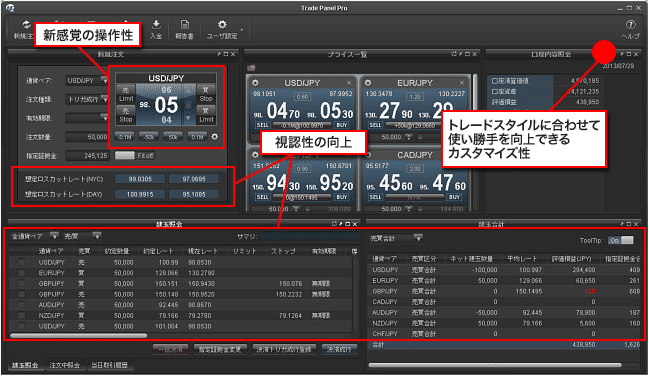Click refresh icon in the 建玉照会 panel header
The image size is (649, 376).
pos(334,224)
